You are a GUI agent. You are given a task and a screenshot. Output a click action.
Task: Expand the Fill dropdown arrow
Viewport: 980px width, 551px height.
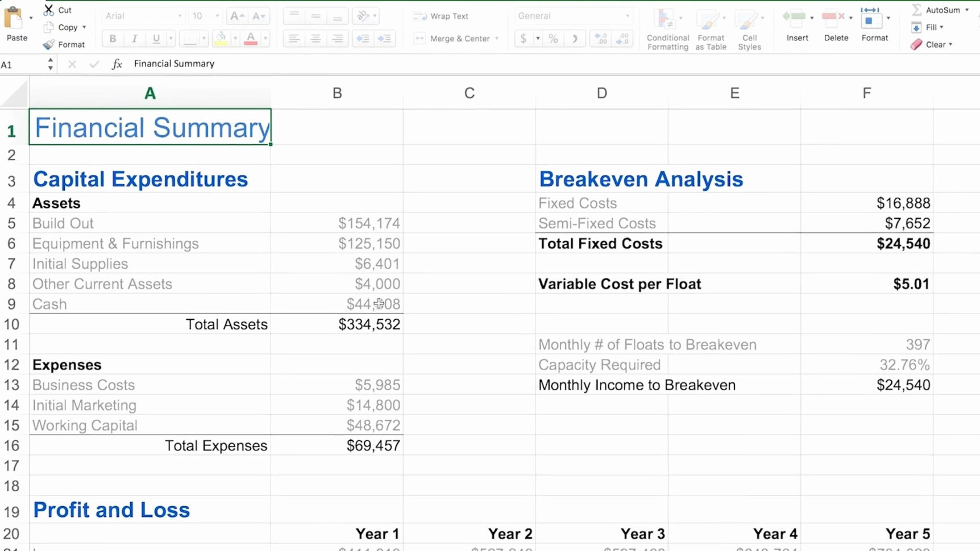(x=941, y=27)
